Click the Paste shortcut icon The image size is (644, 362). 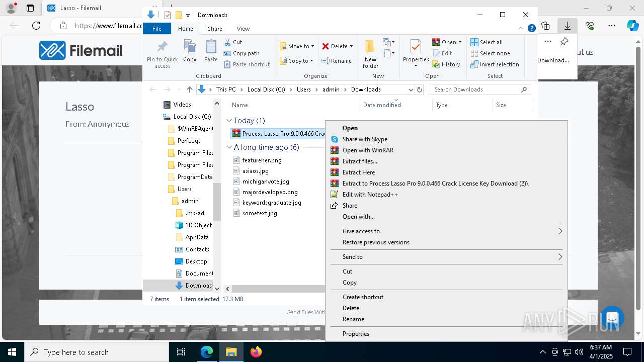(227, 64)
